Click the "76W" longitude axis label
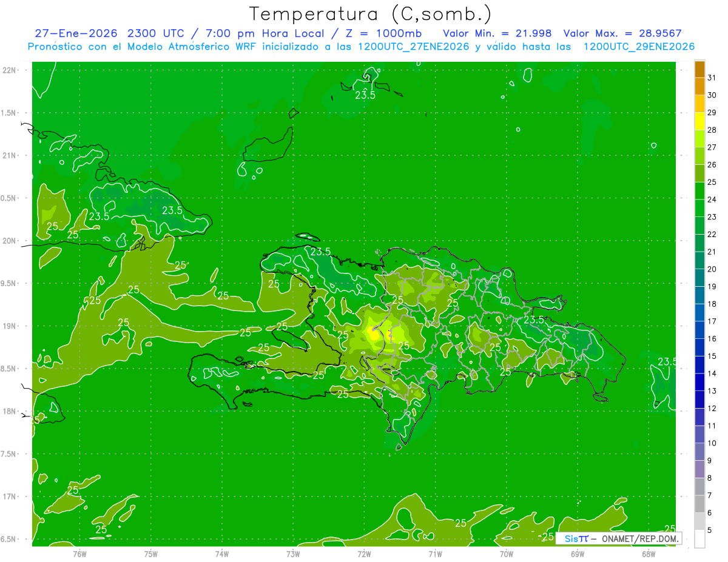The image size is (728, 562). pyautogui.click(x=79, y=554)
